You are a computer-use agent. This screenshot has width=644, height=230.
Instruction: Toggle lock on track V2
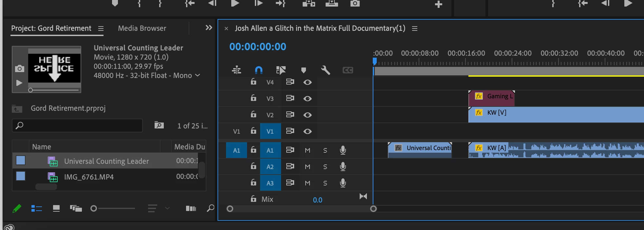point(254,114)
